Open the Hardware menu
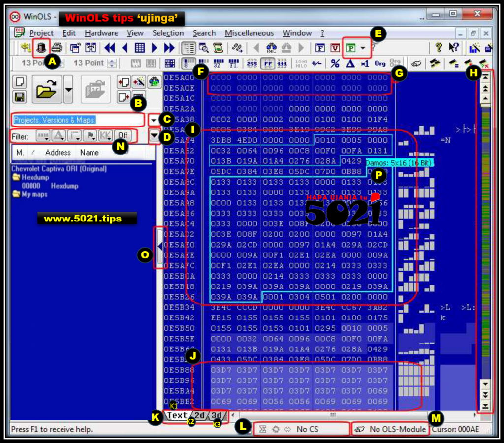Viewport: 504px width, 443px height. coord(101,33)
